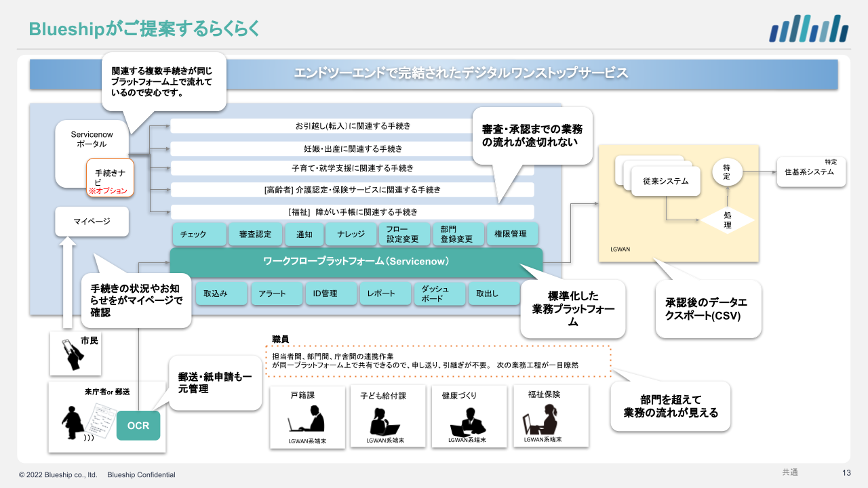
Task: Select 妊娠・出産に関連する手続き row
Action: (352, 148)
